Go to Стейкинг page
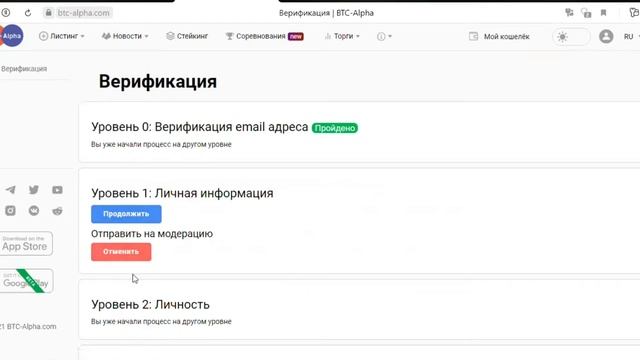The width and height of the screenshot is (640, 360). point(187,36)
